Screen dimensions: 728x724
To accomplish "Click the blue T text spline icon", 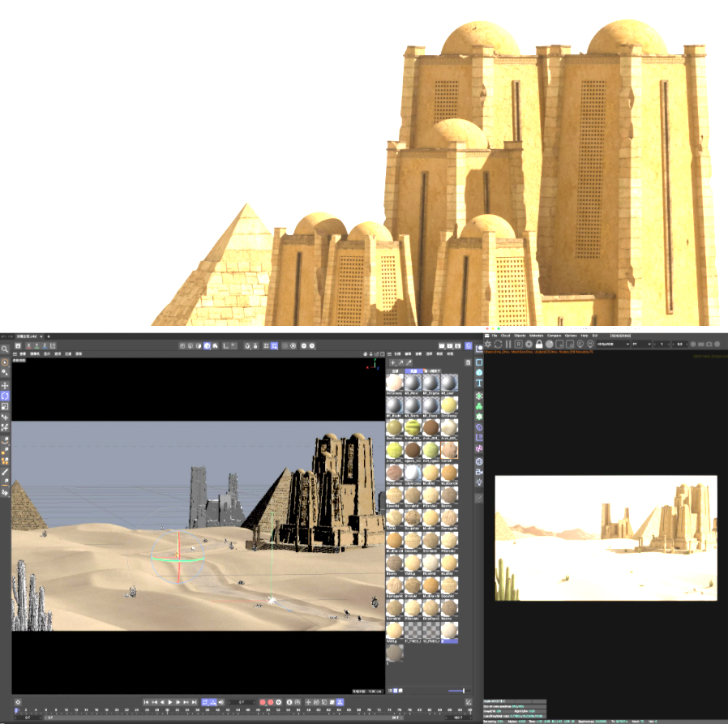I will (478, 383).
